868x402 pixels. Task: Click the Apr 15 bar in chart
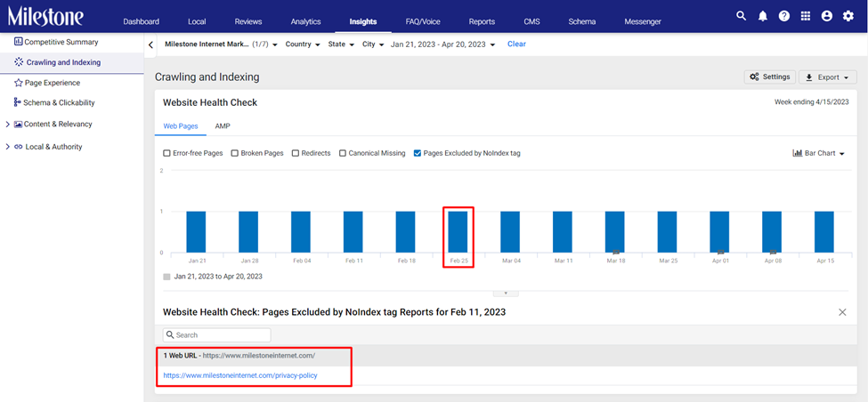coord(824,232)
